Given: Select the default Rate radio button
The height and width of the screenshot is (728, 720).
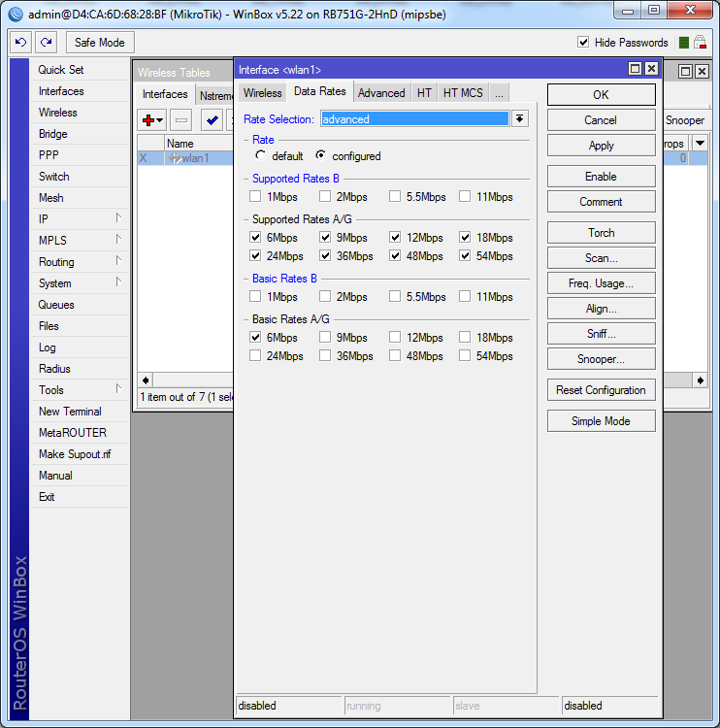Looking at the screenshot, I should pos(260,155).
